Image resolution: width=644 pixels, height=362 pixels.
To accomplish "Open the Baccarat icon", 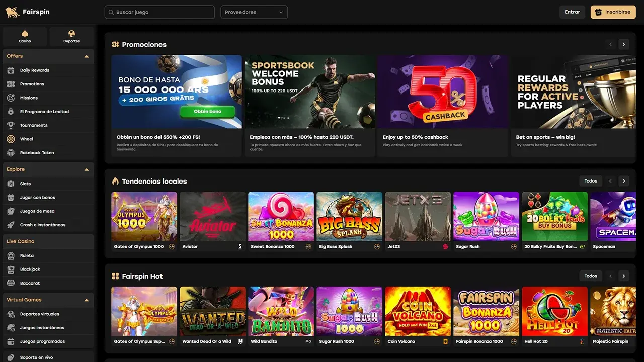I will [x=11, y=283].
